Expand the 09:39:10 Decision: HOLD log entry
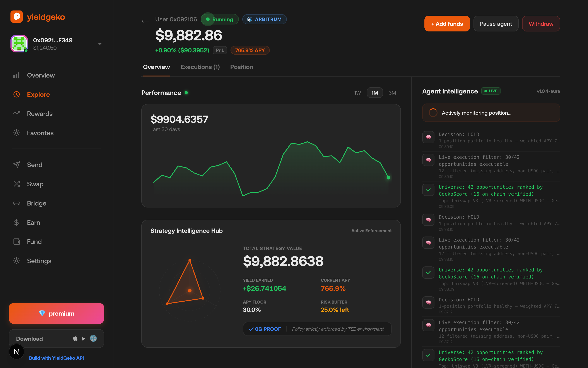The width and height of the screenshot is (588, 368). click(491, 140)
